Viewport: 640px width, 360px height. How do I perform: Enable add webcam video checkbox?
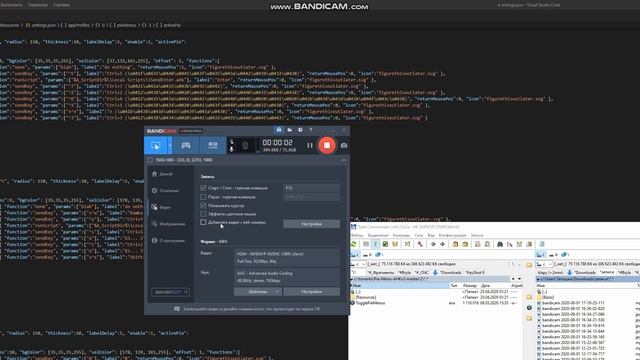coord(203,222)
